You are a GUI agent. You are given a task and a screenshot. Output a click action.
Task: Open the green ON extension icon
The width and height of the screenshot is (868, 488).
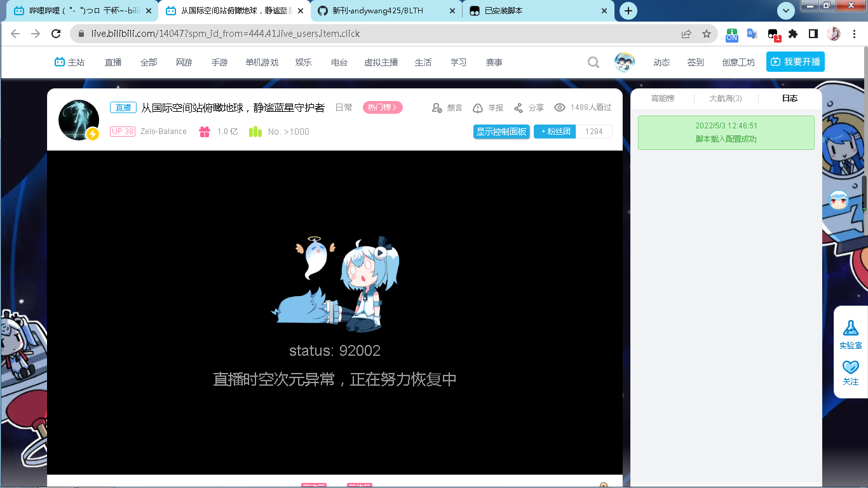pos(732,34)
